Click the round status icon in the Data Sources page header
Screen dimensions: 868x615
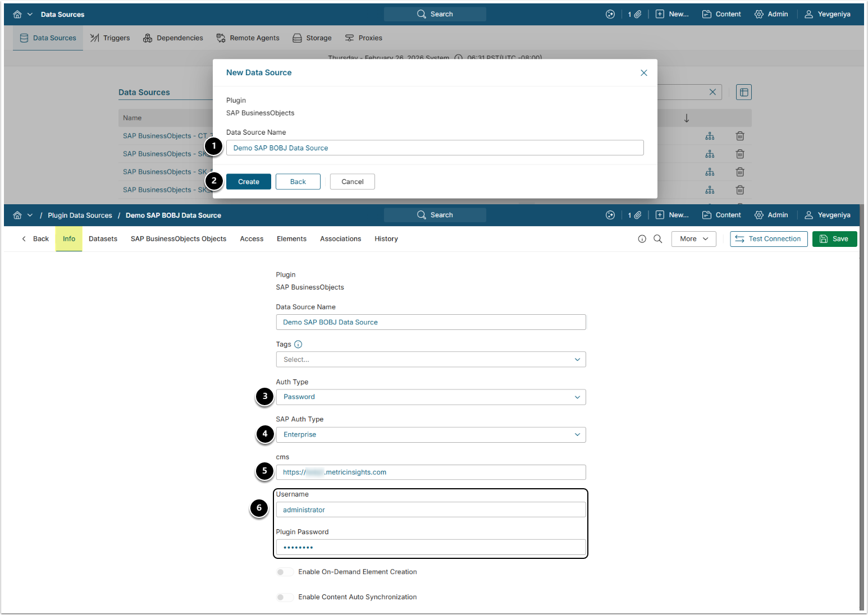coord(610,14)
